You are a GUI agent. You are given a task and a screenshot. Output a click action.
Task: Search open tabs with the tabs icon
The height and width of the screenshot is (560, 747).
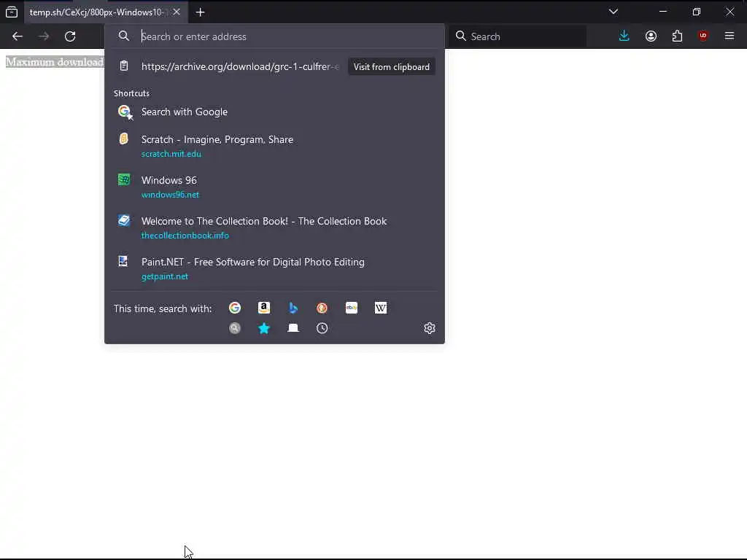[x=293, y=328]
